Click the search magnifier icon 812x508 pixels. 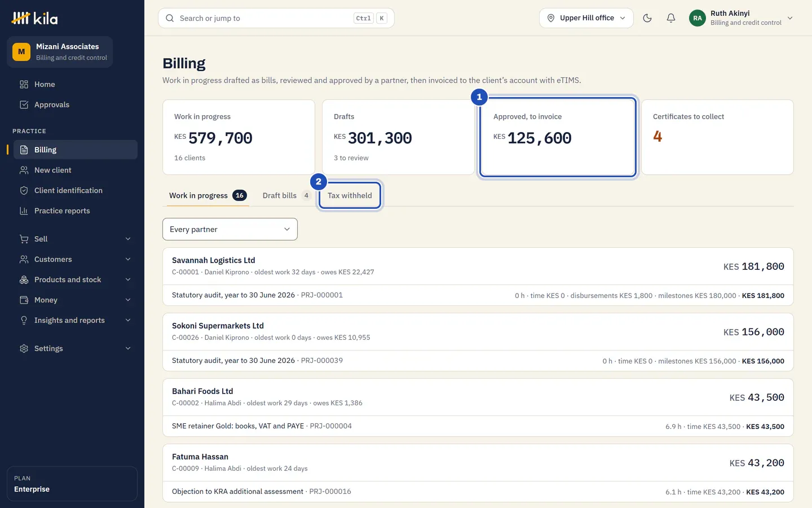point(170,18)
